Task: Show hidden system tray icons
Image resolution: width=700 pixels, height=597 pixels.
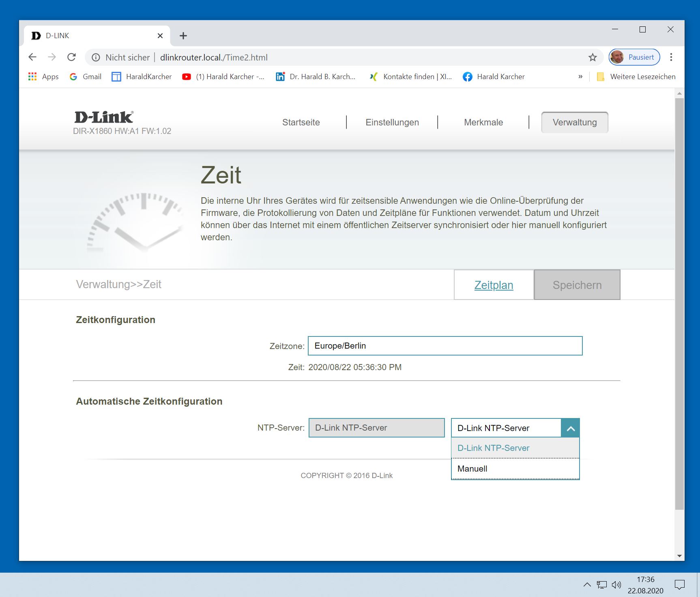Action: point(587,585)
